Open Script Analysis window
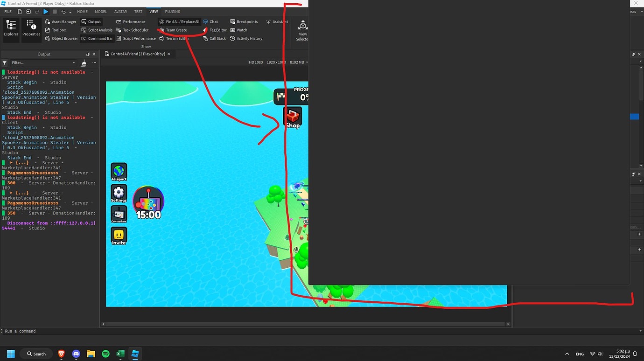Image resolution: width=644 pixels, height=361 pixels. coord(97,30)
